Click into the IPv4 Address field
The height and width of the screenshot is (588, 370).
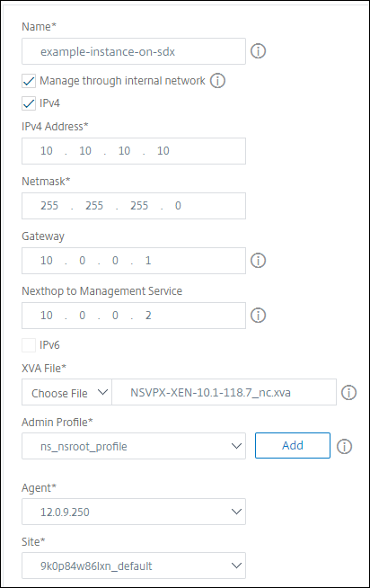pos(134,151)
